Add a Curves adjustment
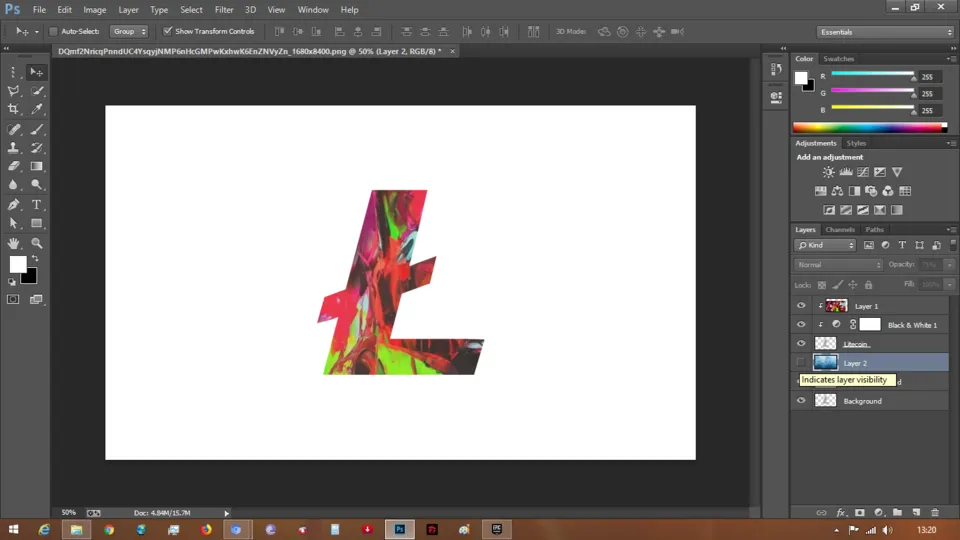 [x=863, y=172]
